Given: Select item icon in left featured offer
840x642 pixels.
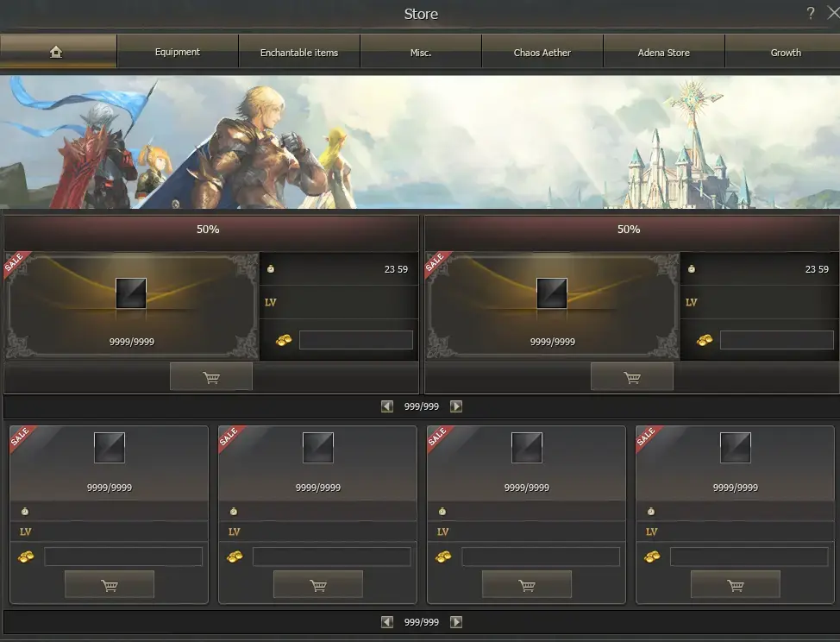Looking at the screenshot, I should [x=131, y=293].
